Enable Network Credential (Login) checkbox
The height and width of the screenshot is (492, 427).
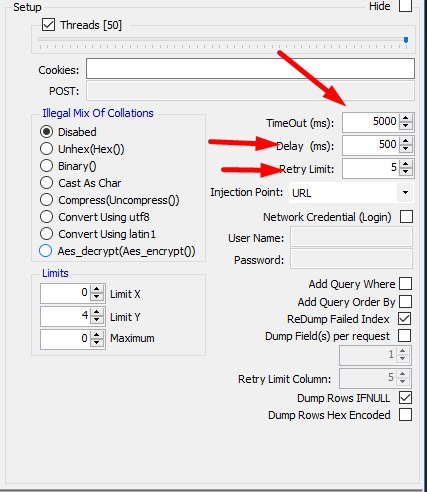point(406,217)
